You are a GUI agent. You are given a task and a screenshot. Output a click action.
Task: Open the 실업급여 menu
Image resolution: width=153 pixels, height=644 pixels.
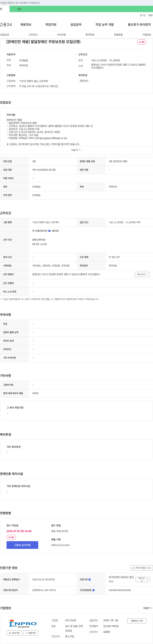click(x=76, y=24)
